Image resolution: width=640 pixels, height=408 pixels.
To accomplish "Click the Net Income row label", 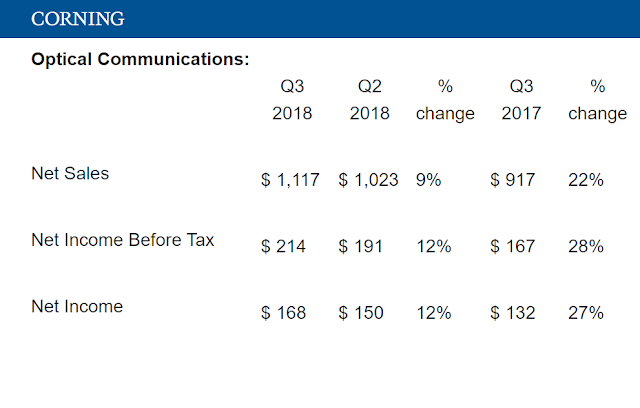I will 77,306.
